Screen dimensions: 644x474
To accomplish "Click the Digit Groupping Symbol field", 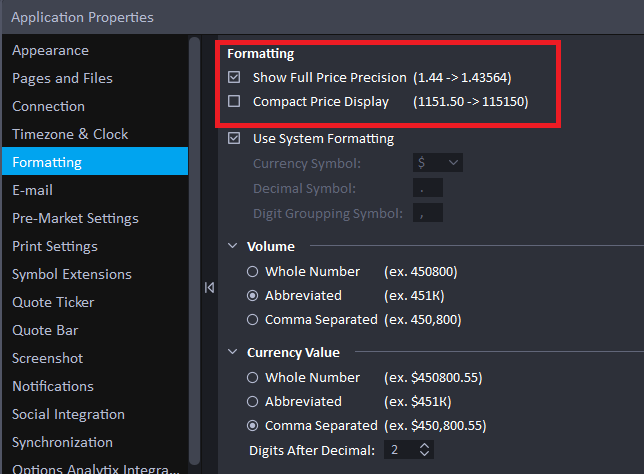I will (x=428, y=213).
